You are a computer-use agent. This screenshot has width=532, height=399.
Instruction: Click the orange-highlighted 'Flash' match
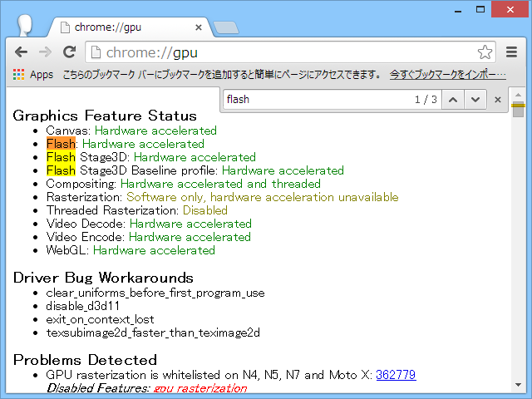(61, 144)
